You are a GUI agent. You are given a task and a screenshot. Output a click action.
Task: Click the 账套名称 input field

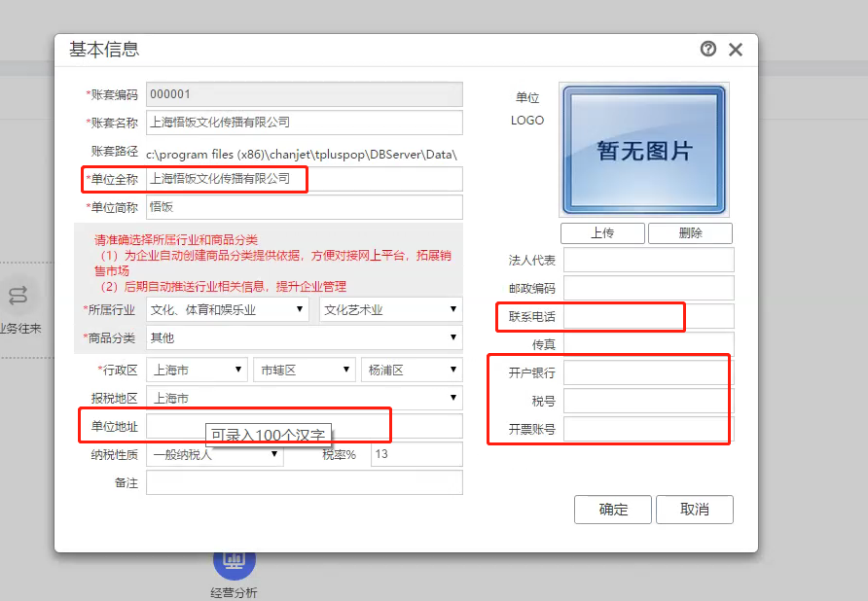click(304, 123)
